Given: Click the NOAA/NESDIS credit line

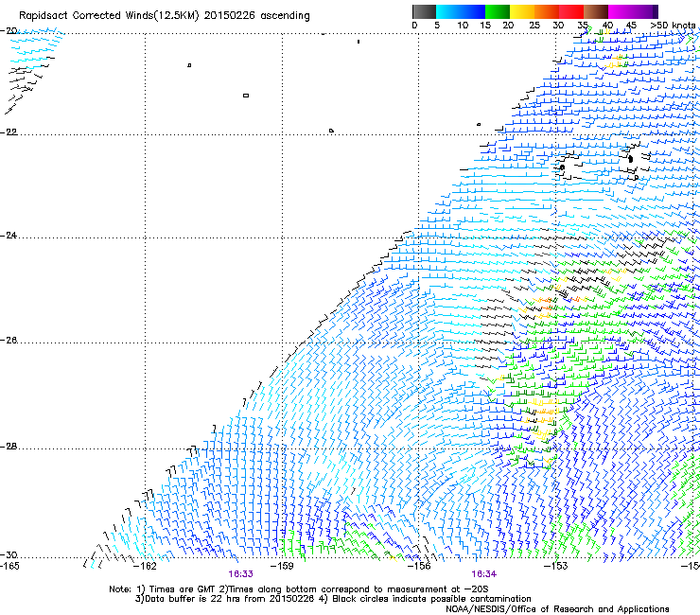Looking at the screenshot, I should pos(557,609).
